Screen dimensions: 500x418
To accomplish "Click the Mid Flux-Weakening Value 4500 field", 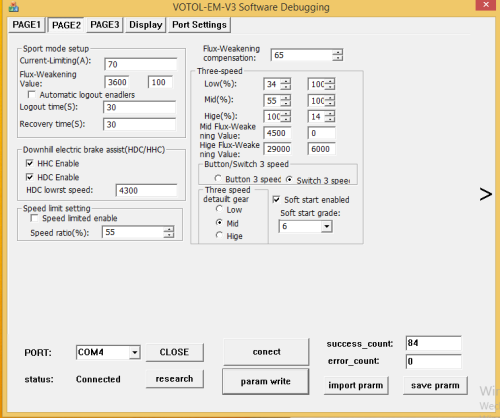I will click(277, 133).
